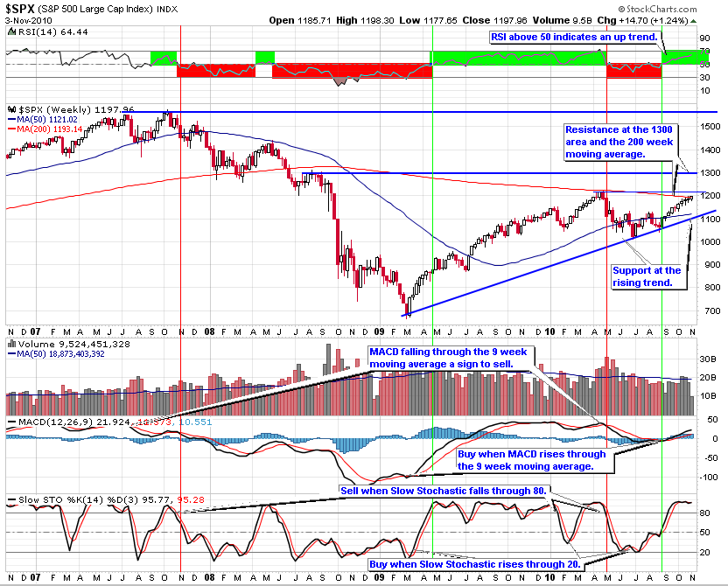Screen dimensions: 728x586
Task: Click the $SPX ticker title at top left
Action: coord(24,8)
